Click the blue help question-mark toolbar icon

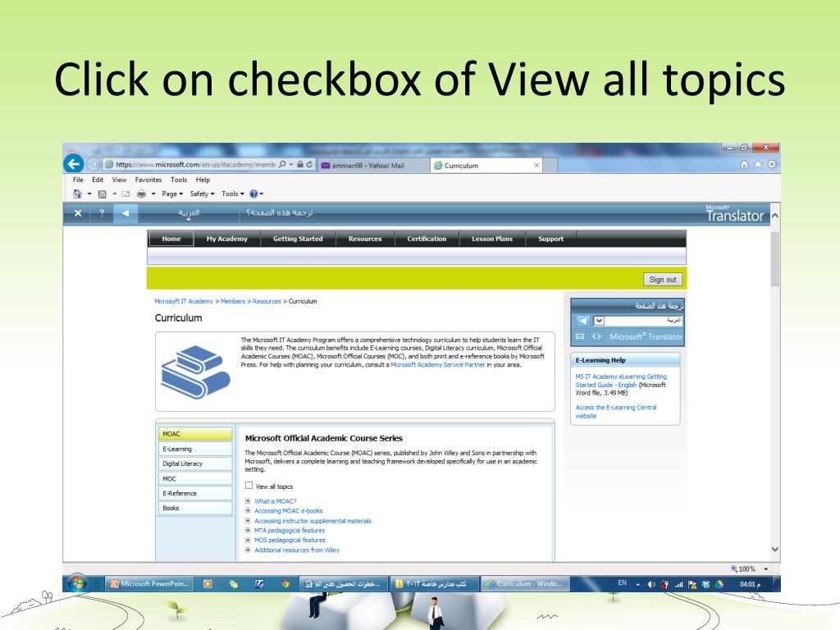(253, 194)
